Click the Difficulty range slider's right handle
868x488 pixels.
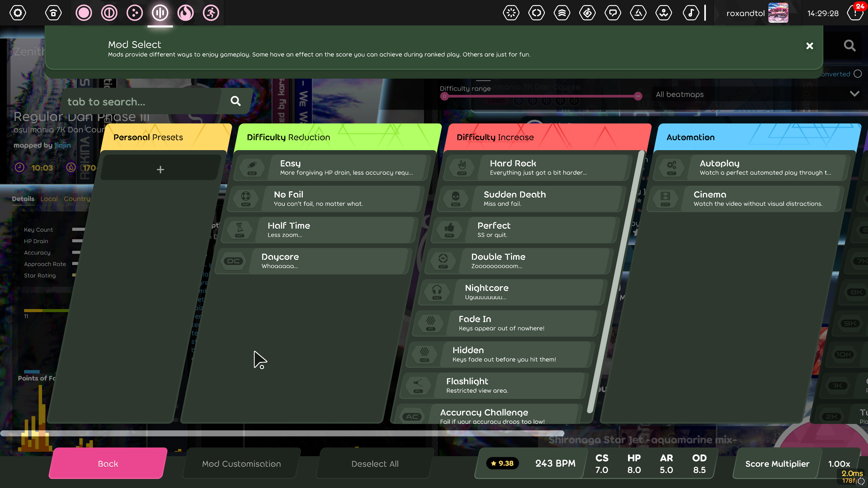[x=638, y=96]
